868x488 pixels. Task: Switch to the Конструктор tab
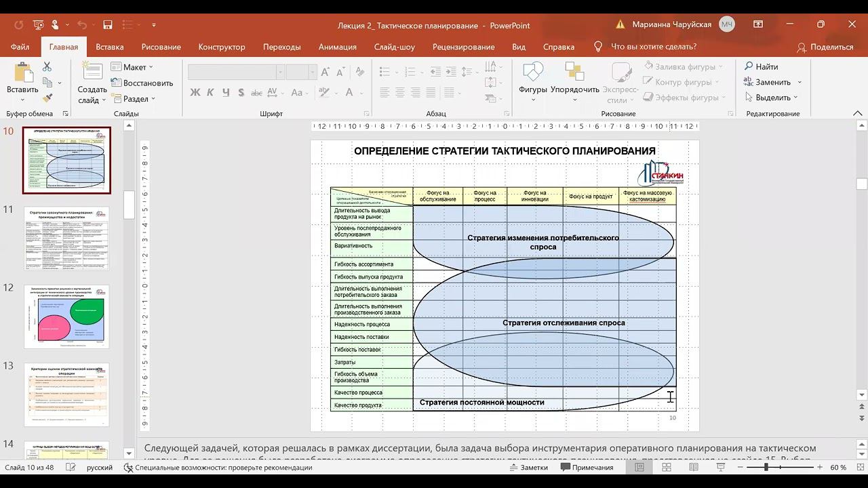pos(222,47)
